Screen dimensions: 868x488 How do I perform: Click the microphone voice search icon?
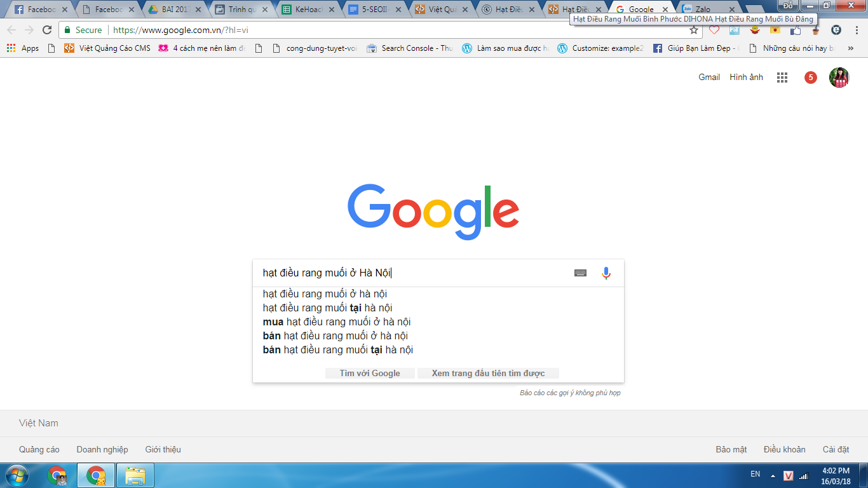[606, 273]
